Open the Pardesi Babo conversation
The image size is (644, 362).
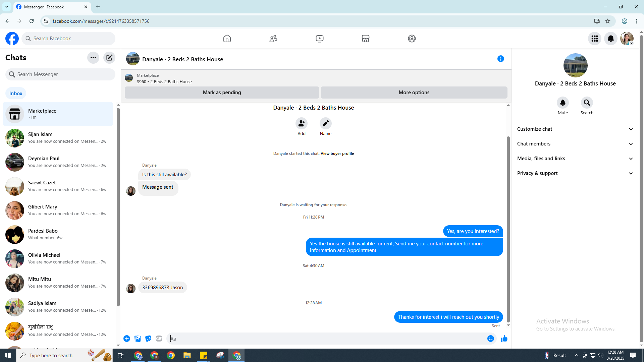pos(58,235)
